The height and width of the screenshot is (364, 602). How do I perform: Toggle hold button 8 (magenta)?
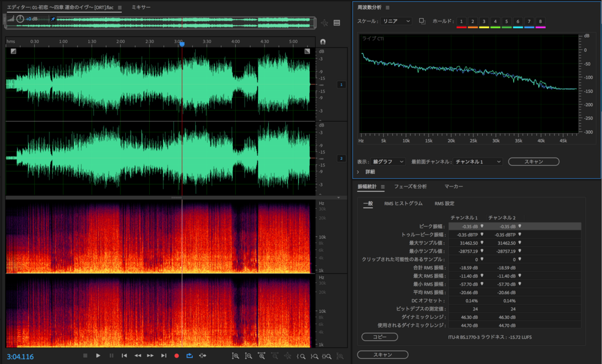[540, 22]
